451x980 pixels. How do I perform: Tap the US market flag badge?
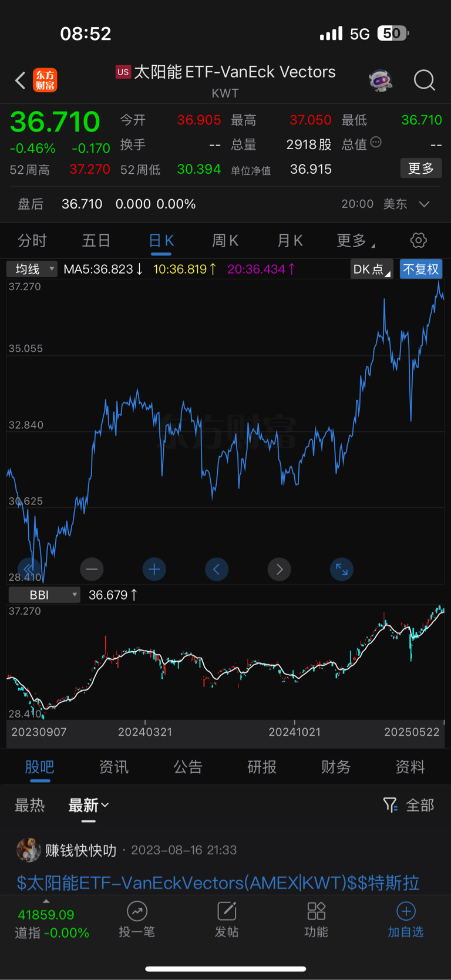123,72
